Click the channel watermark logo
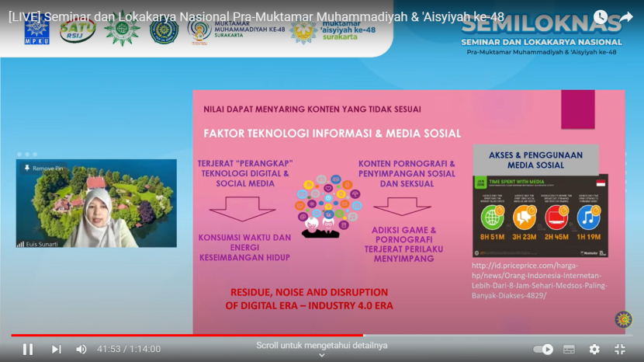The height and width of the screenshot is (362, 644). click(x=623, y=319)
